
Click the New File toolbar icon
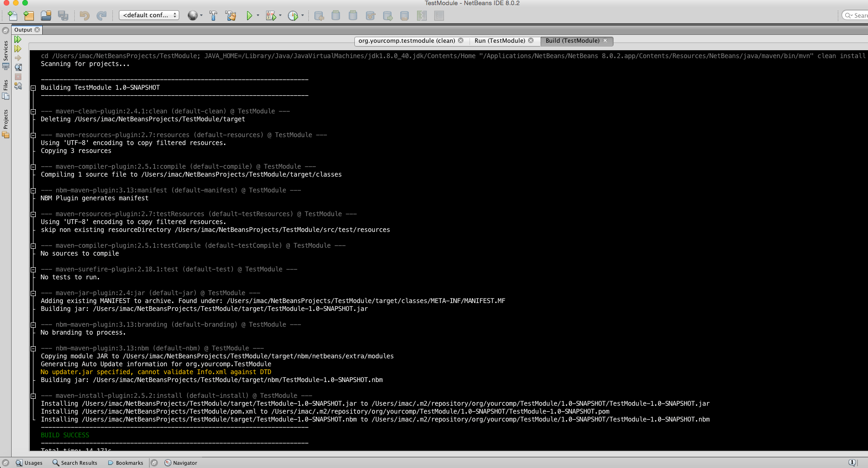click(x=13, y=16)
